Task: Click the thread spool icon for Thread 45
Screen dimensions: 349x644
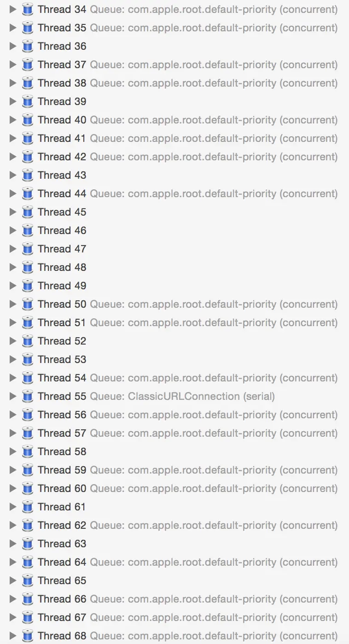Action: click(x=28, y=212)
